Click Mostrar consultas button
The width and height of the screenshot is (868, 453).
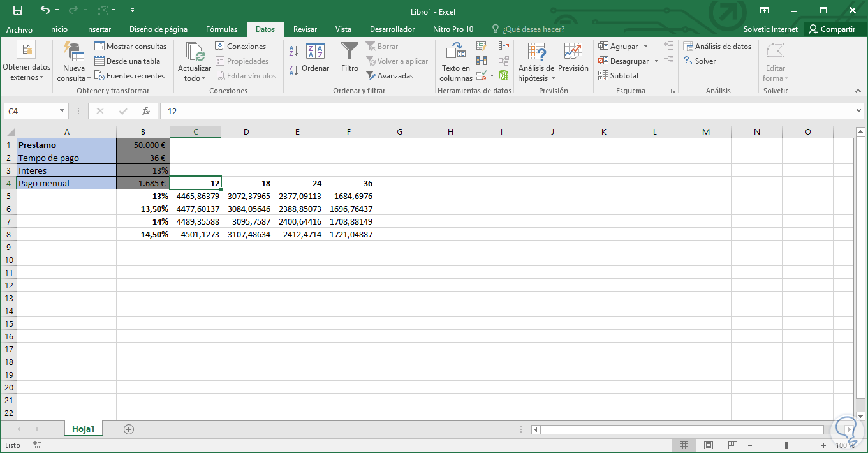click(x=130, y=47)
